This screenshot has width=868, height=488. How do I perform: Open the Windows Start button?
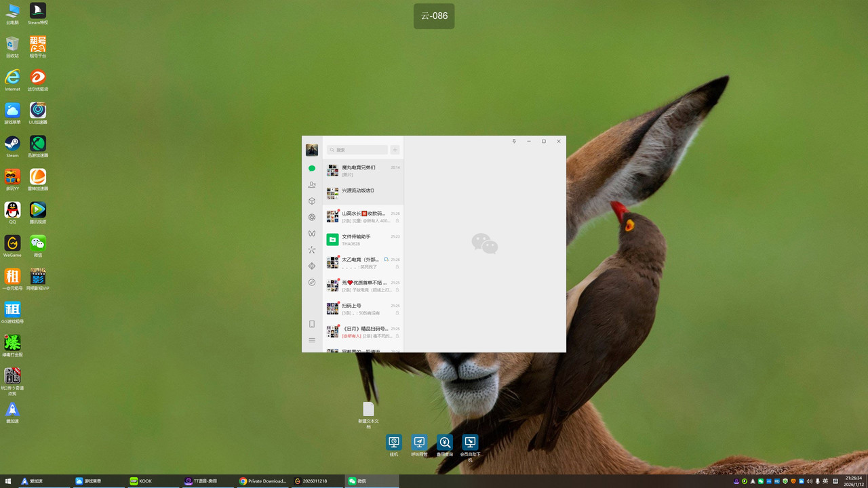coord(8,481)
